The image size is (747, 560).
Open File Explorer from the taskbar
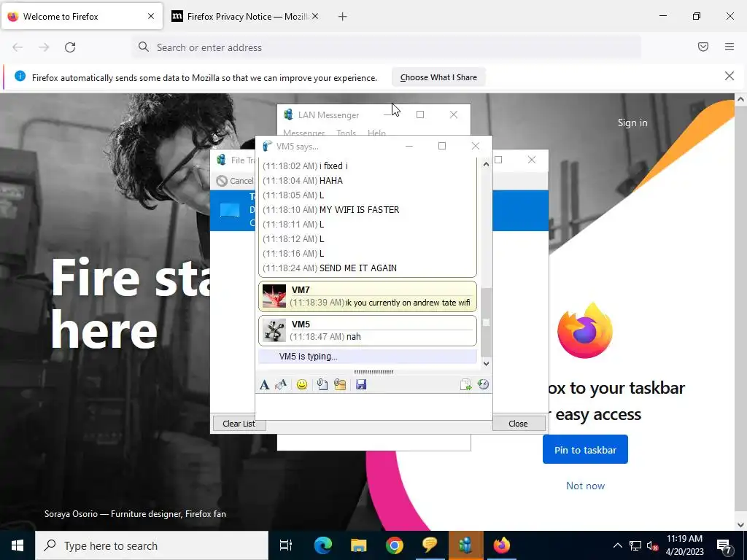(x=359, y=545)
